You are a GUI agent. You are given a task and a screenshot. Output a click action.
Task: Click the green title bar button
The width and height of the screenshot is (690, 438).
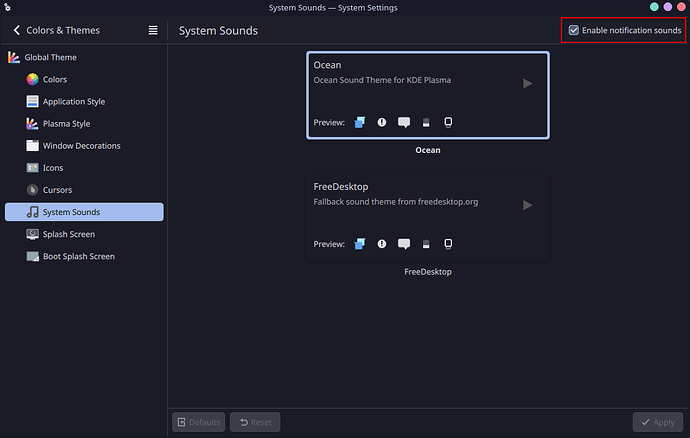point(654,7)
